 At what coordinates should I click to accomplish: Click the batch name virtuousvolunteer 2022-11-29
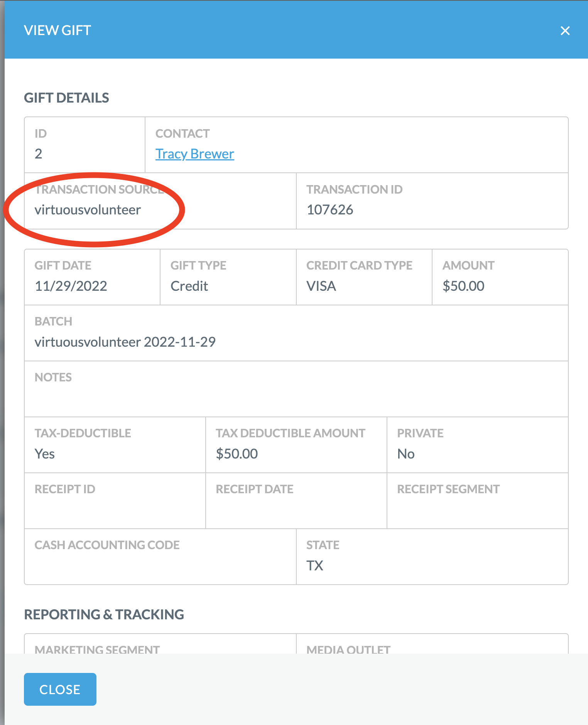(x=125, y=342)
